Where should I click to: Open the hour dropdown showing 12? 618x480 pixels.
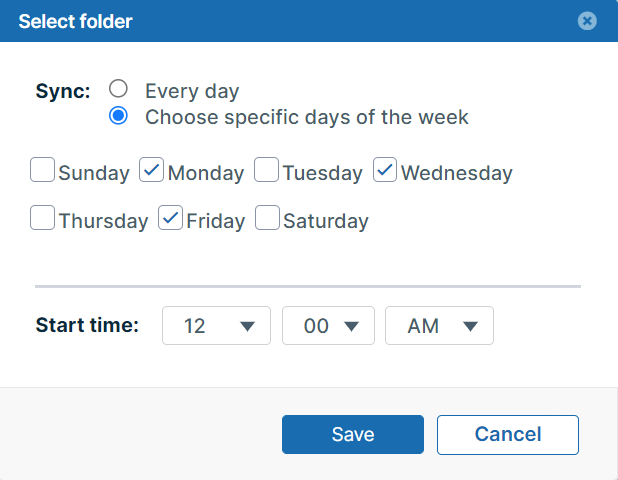[216, 326]
